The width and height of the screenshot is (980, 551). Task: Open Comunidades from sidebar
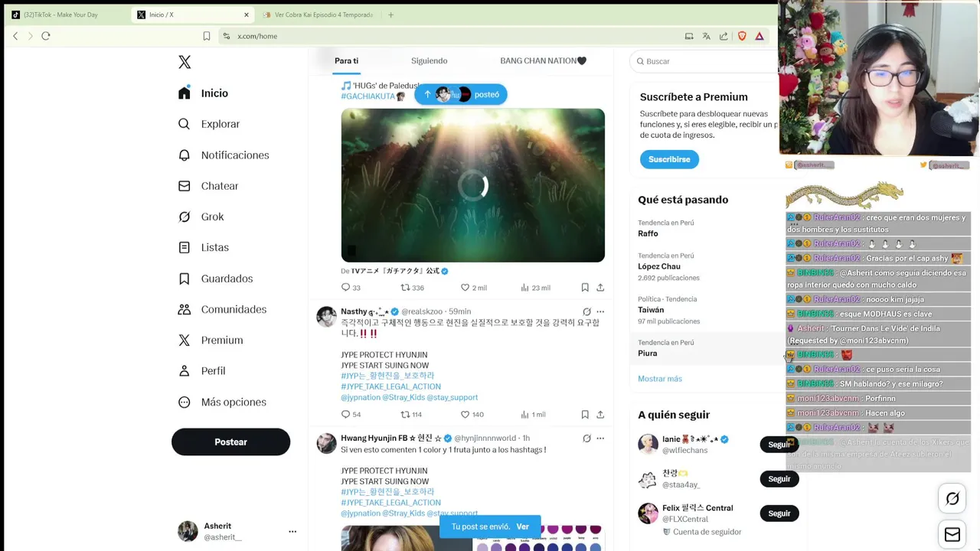coord(222,309)
